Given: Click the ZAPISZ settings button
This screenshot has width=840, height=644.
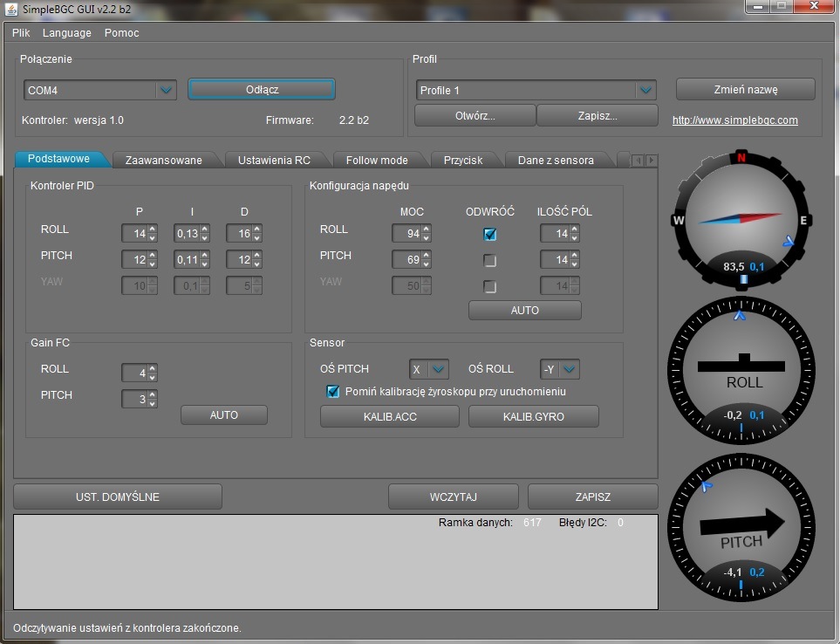Looking at the screenshot, I should 592,497.
